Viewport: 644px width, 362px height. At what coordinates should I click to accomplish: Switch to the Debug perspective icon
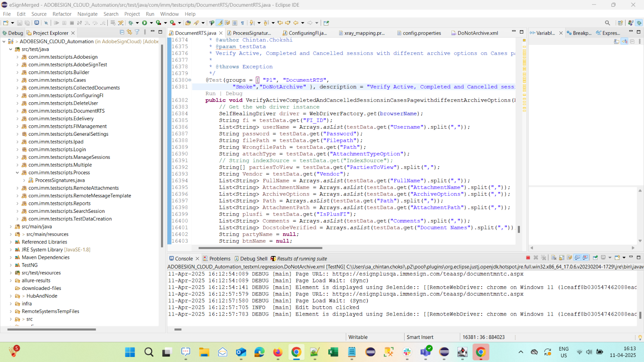(639, 23)
